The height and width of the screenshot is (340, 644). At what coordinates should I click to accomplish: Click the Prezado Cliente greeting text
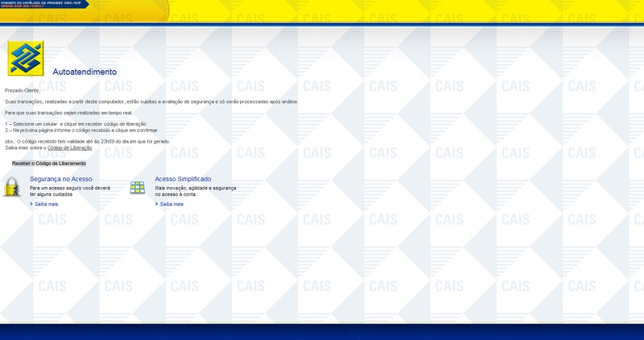point(23,90)
